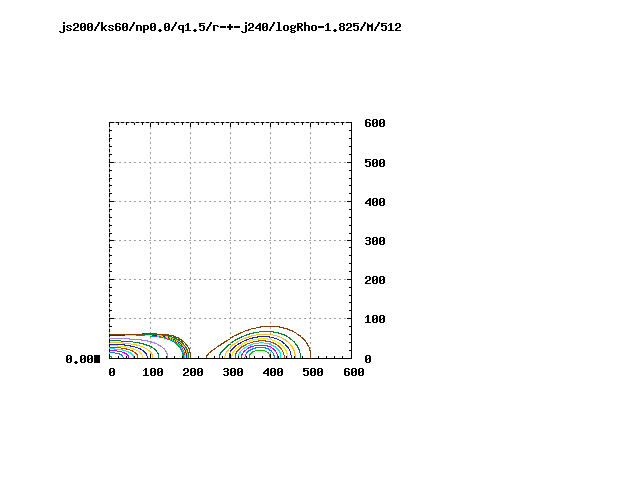Click the x-axis tick label 400
The image size is (640, 480).
pos(273,372)
